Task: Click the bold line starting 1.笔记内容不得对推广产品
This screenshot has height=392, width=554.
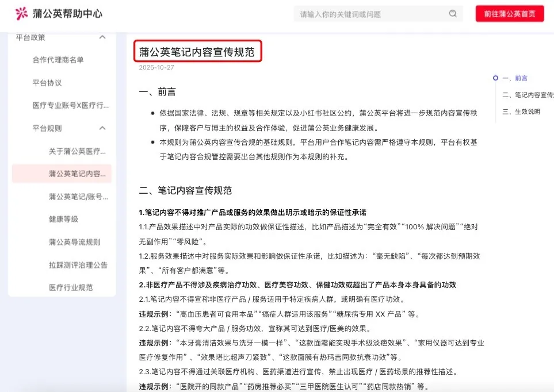Action: (x=253, y=213)
